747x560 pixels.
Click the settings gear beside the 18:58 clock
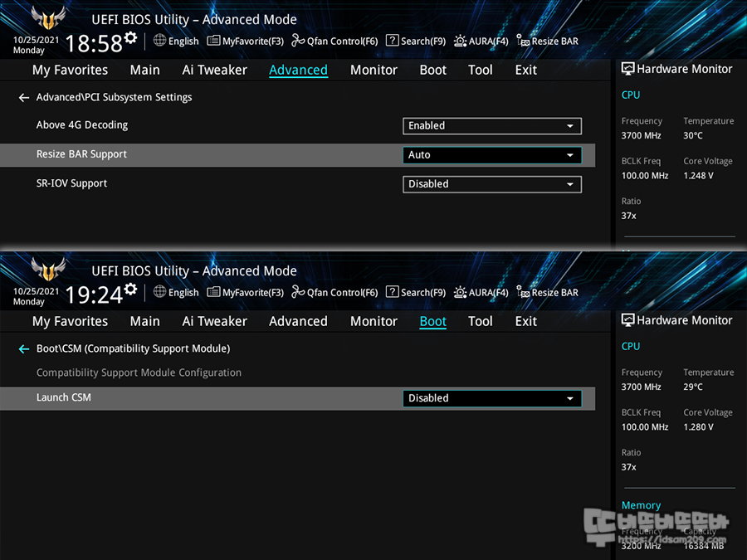click(x=130, y=37)
